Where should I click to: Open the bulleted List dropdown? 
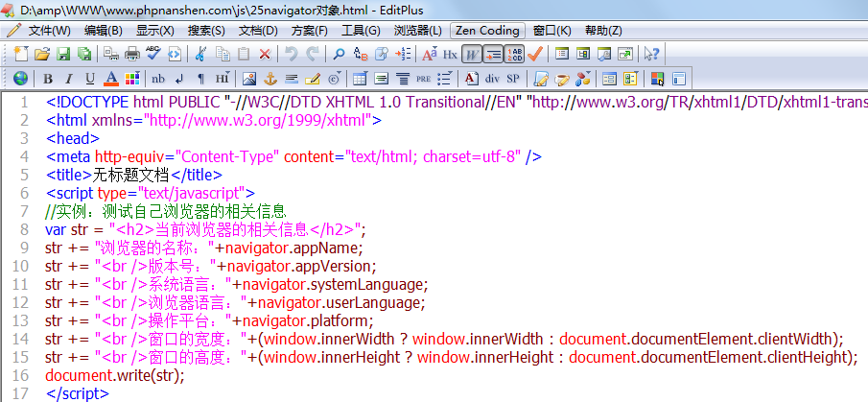coord(444,78)
